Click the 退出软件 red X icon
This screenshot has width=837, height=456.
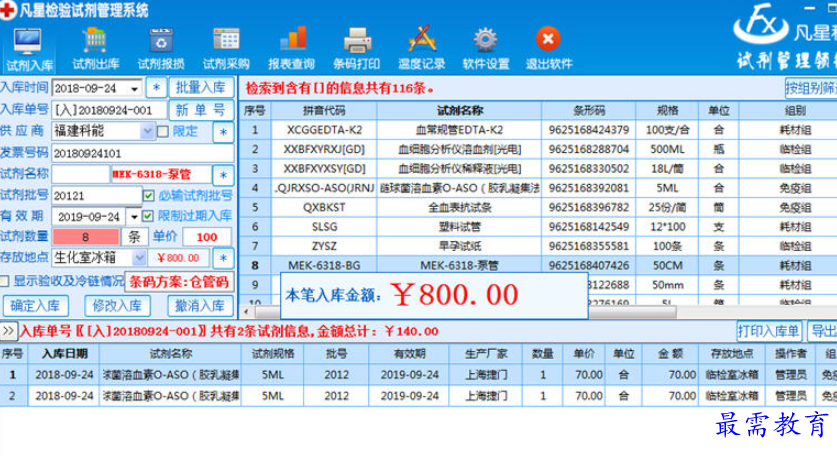[x=549, y=49]
